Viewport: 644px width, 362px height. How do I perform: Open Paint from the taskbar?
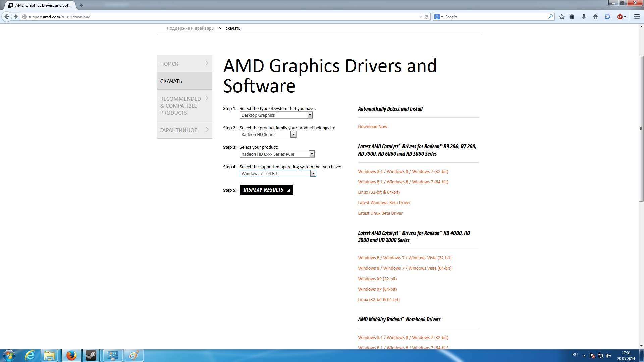[x=133, y=355]
